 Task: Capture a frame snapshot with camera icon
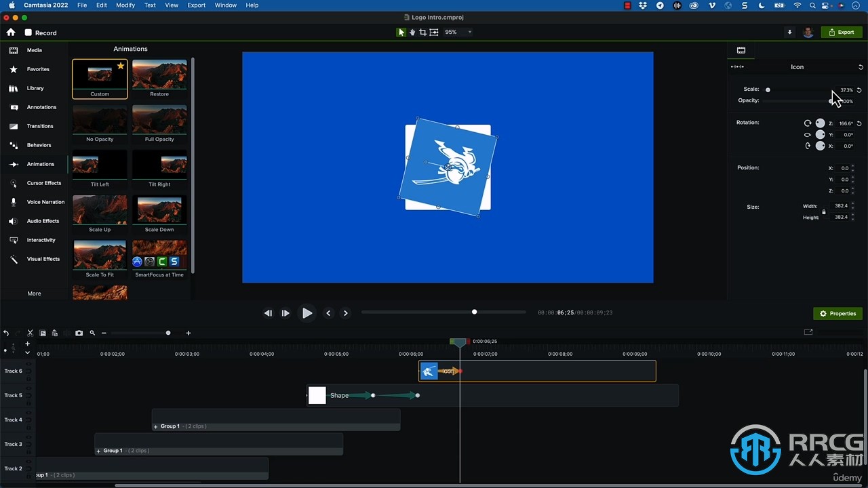pyautogui.click(x=79, y=333)
